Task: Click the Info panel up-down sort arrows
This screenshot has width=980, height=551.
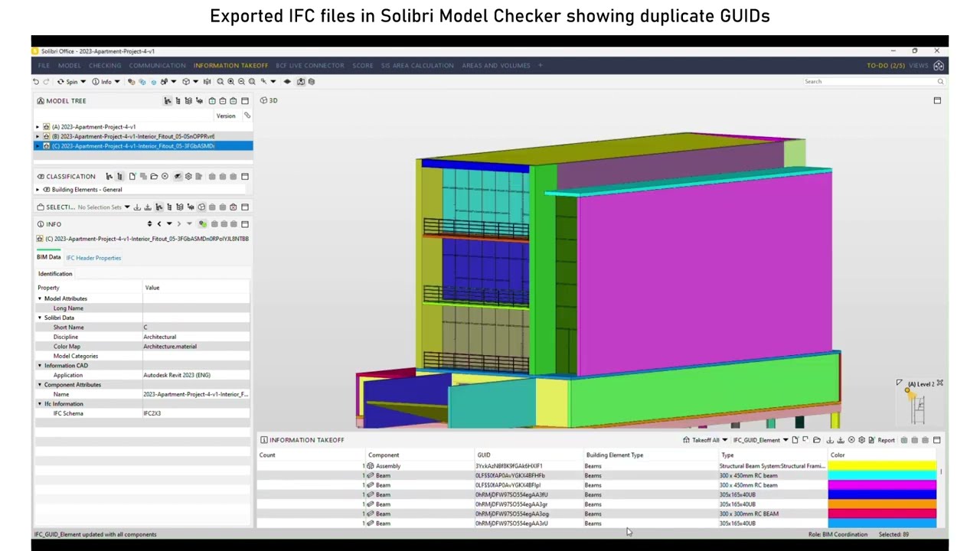Action: [x=149, y=224]
